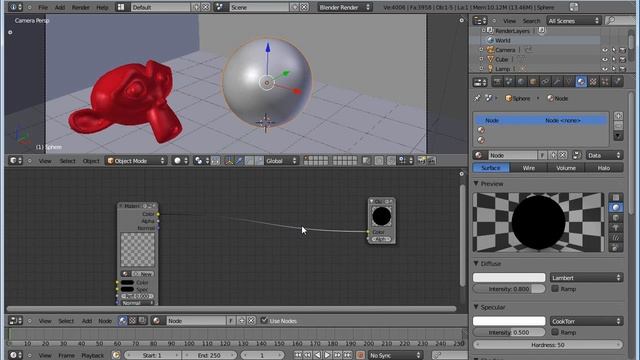Click the specular color swatch
The height and width of the screenshot is (360, 640).
(509, 321)
